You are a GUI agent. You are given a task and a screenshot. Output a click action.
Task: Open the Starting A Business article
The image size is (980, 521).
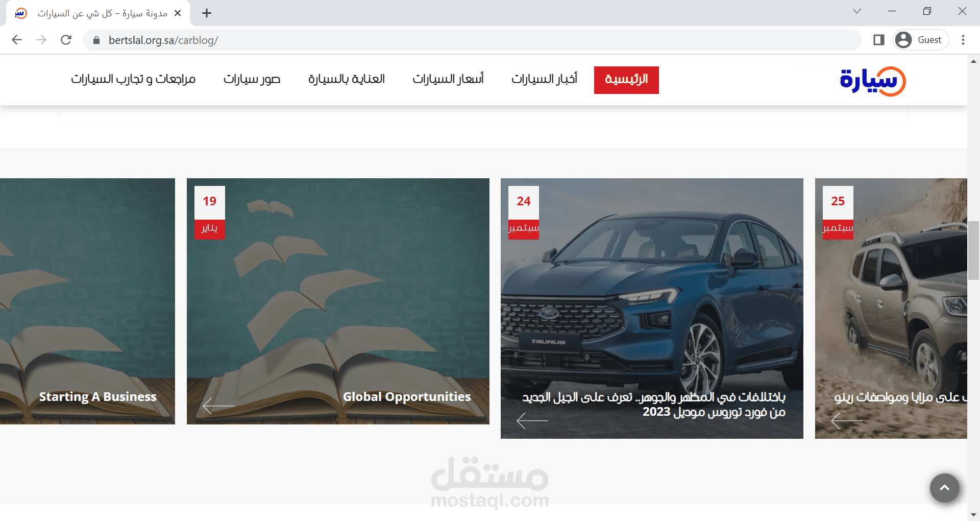pos(98,397)
